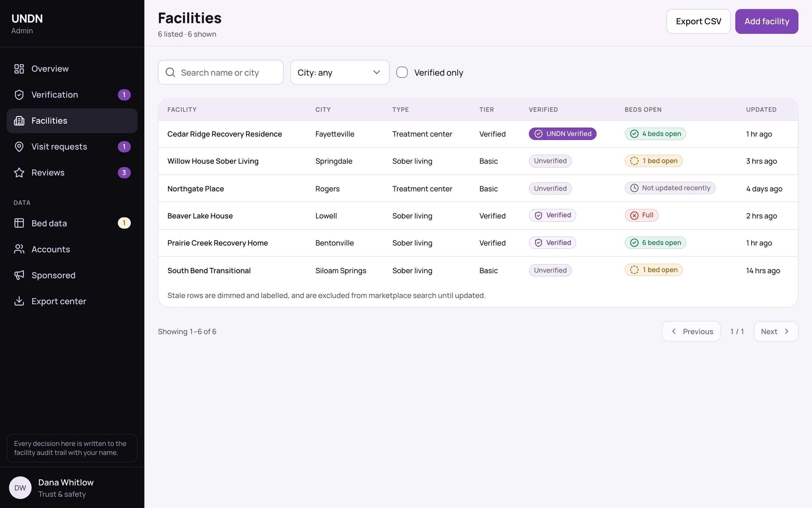Viewport: 812px width, 508px height.
Task: Click the Verification shield icon in sidebar
Action: pos(19,95)
